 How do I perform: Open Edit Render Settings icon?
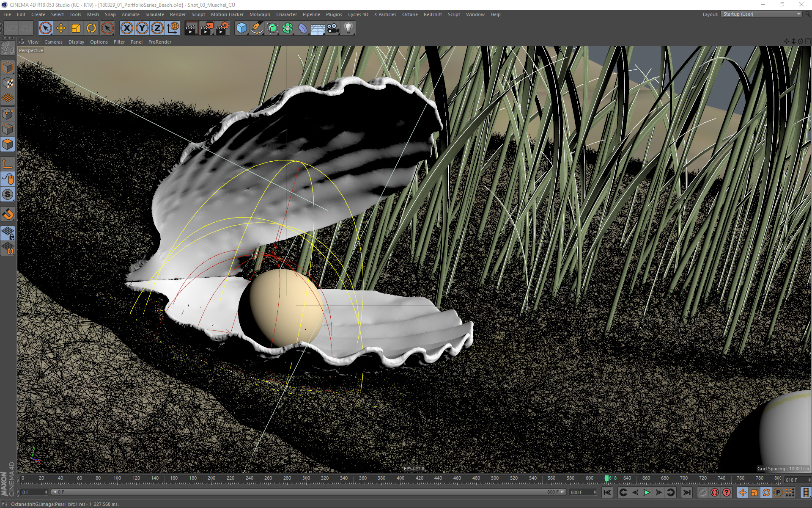(222, 28)
